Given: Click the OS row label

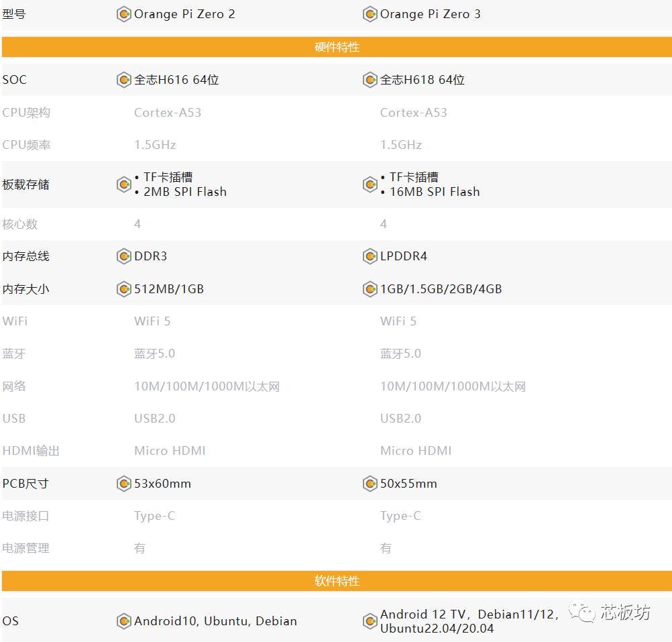Looking at the screenshot, I should [x=10, y=621].
